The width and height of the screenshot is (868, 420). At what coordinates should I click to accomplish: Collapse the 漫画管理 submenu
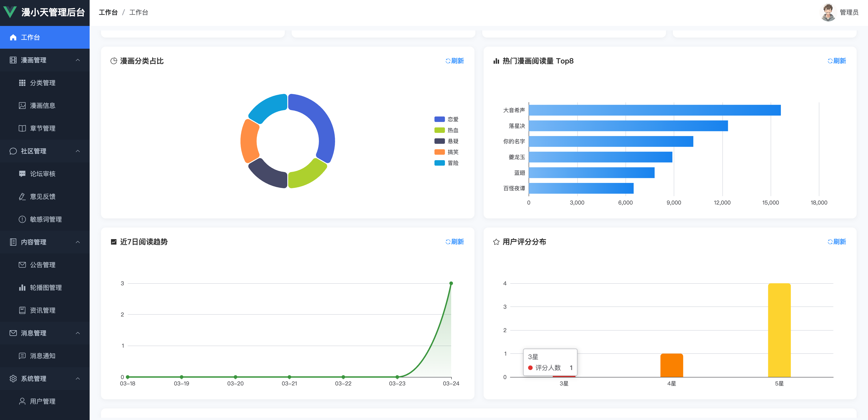coord(45,60)
